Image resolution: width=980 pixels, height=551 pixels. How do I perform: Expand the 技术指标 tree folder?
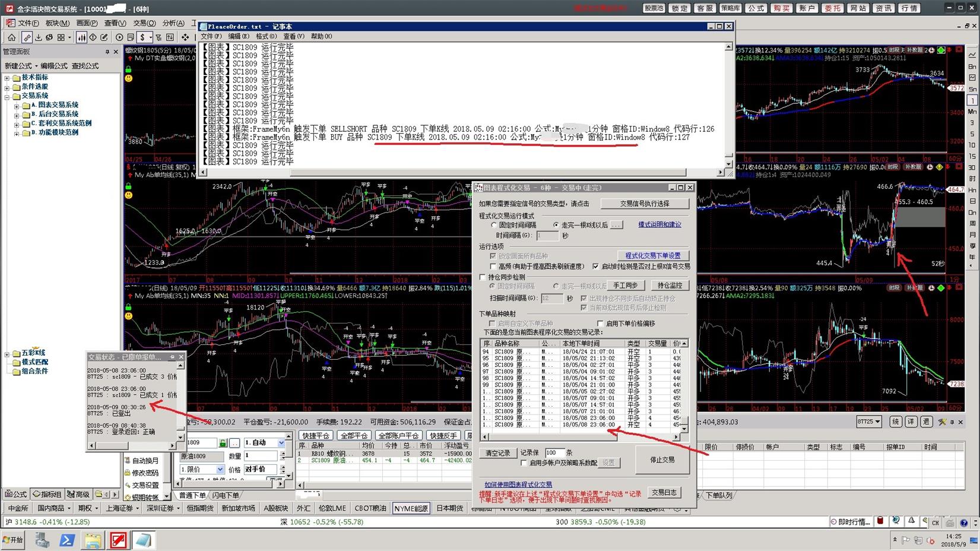pyautogui.click(x=7, y=78)
